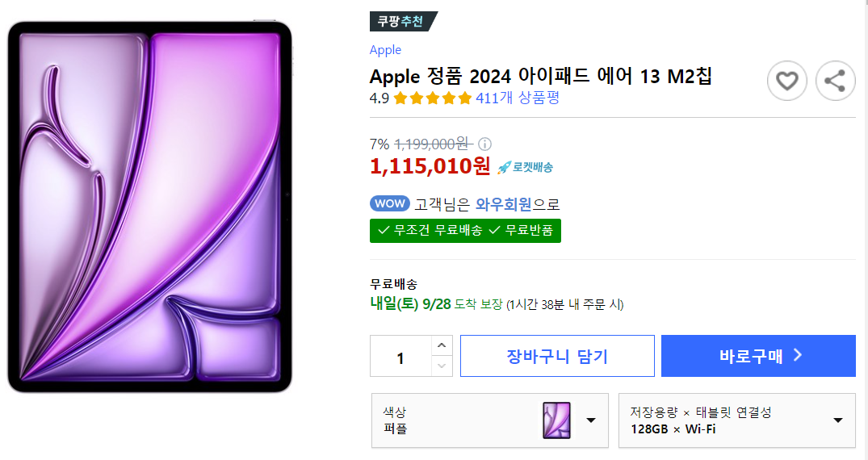Click the free shipping and free returns badge
Screen dimensions: 868x460
[465, 231]
